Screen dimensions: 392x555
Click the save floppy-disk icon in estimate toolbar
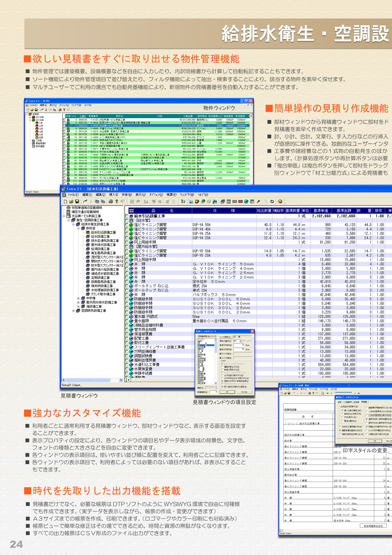77,202
